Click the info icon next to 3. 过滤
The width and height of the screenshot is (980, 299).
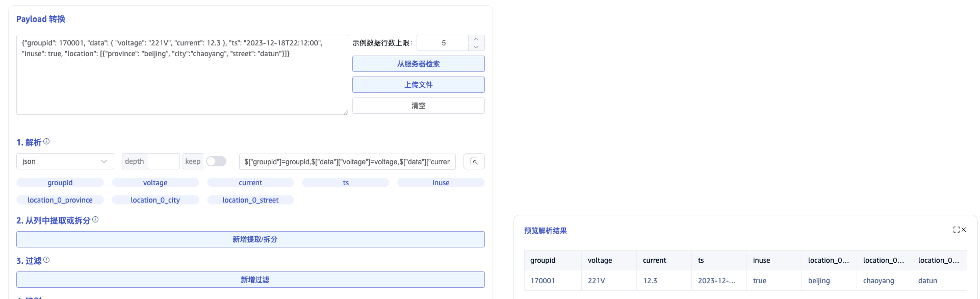pyautogui.click(x=46, y=260)
